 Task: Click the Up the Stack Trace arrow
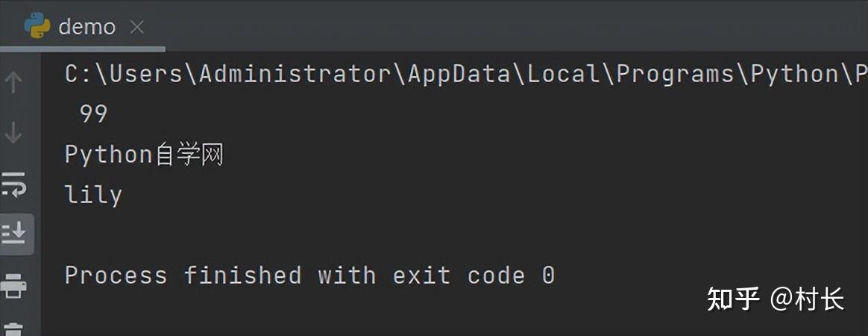pos(13,82)
